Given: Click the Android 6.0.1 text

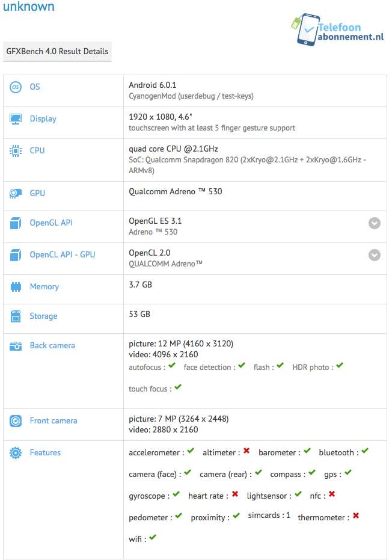Looking at the screenshot, I should coord(153,85).
